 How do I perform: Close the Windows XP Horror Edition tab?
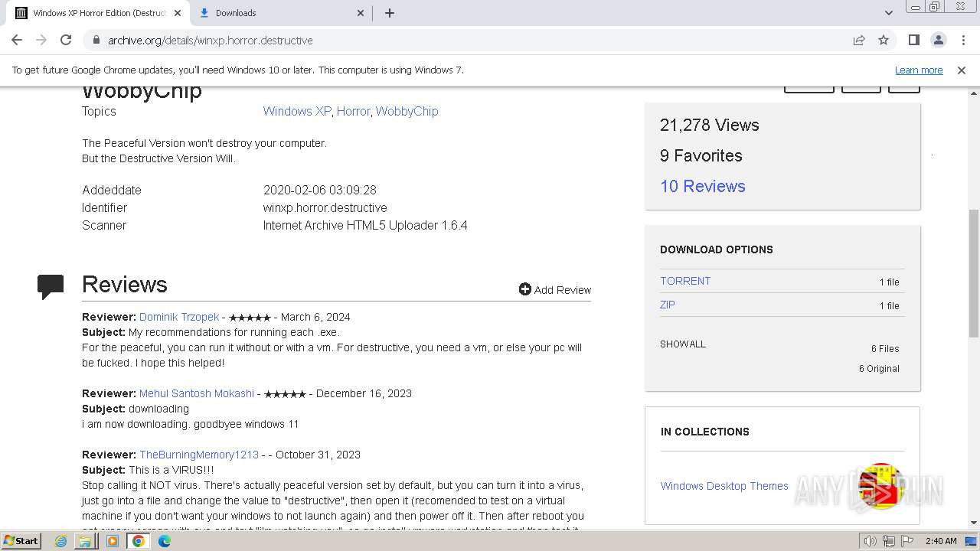click(x=178, y=13)
